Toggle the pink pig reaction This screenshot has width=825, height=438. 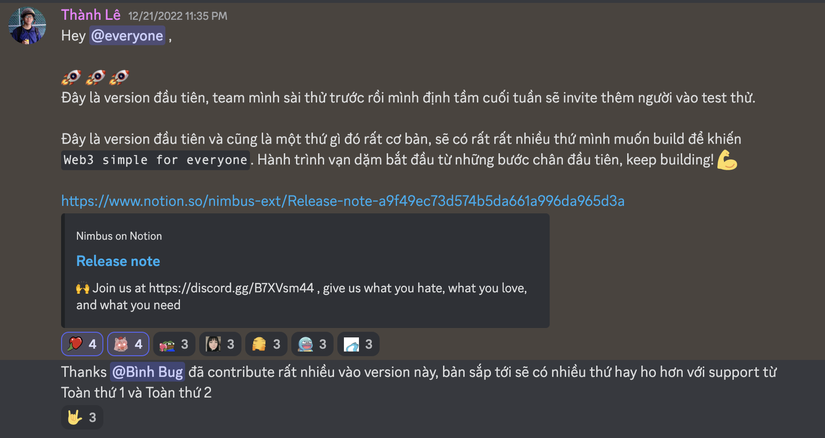coord(128,344)
